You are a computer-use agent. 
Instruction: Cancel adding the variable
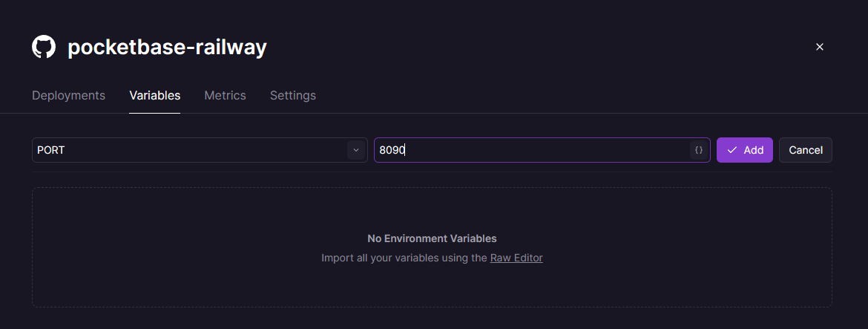(806, 150)
